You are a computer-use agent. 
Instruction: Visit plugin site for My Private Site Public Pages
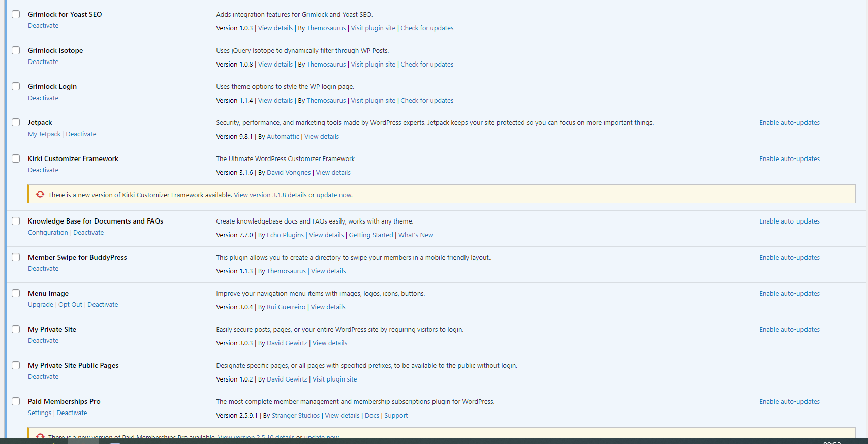[334, 379]
